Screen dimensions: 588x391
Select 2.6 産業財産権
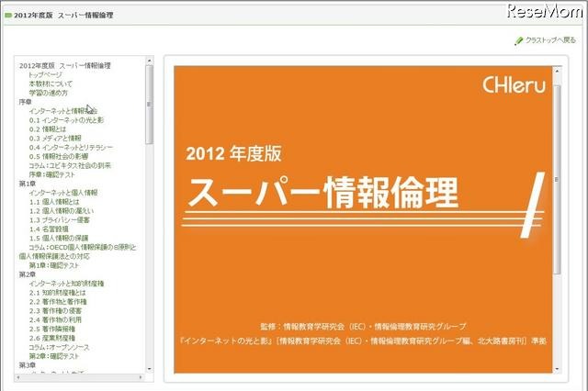[52, 338]
